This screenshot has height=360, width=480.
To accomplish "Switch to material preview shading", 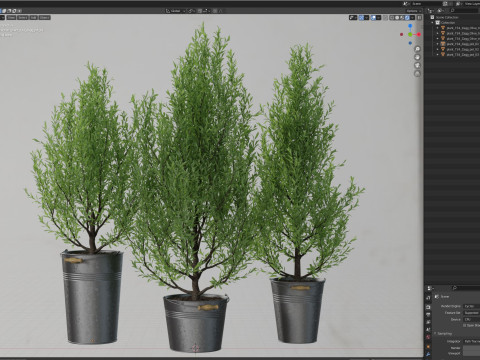I will (402, 17).
